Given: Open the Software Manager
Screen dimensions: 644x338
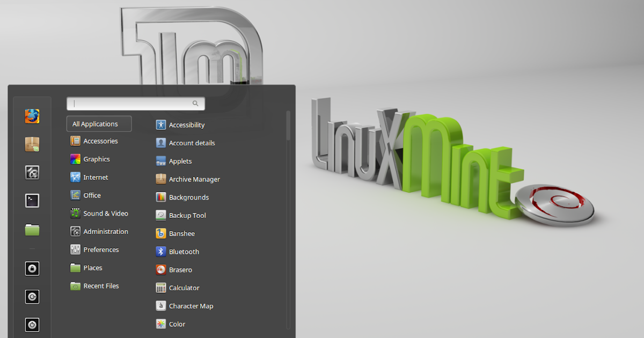Looking at the screenshot, I should pos(32,144).
